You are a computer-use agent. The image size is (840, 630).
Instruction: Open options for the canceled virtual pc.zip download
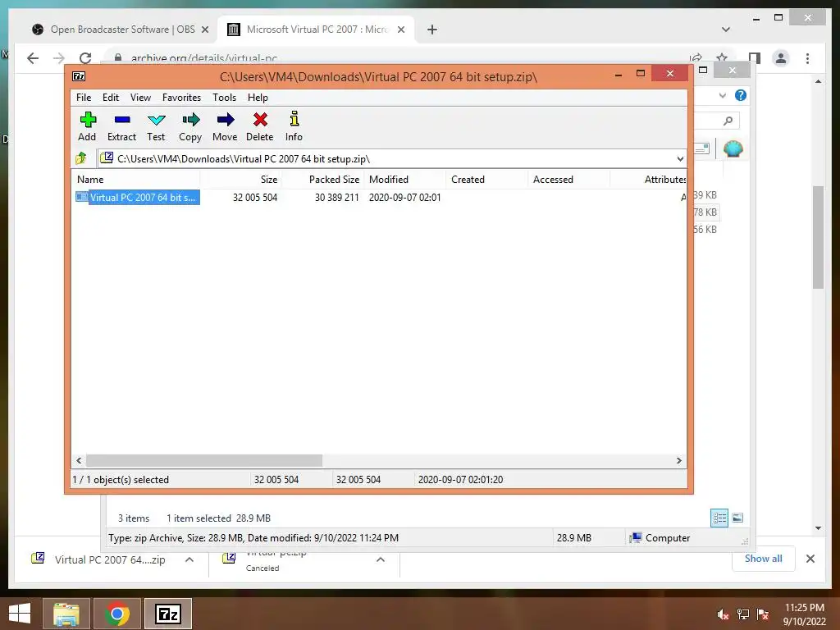pos(381,559)
